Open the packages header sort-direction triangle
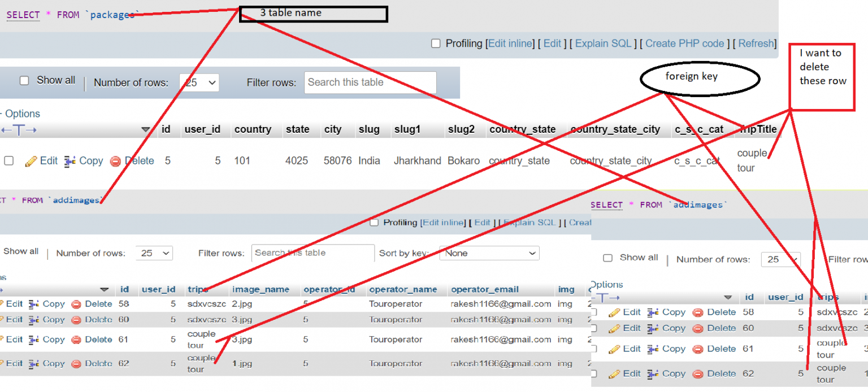 tap(146, 130)
